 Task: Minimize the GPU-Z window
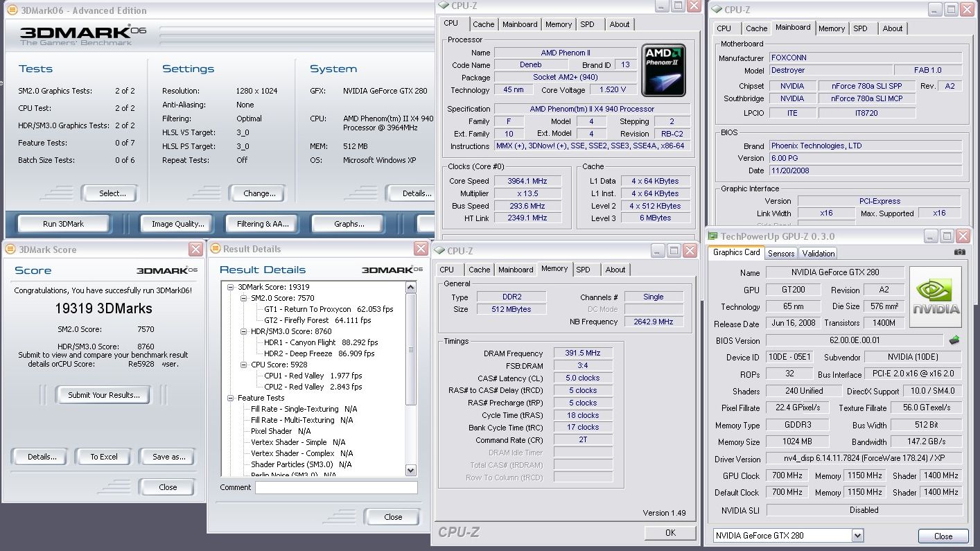tap(931, 236)
